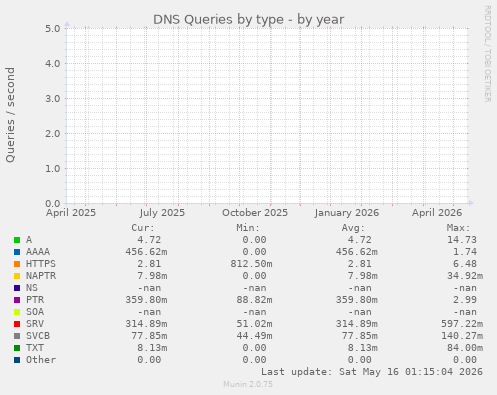Click the 'AAAA' legend label
The width and height of the screenshot is (497, 395).
click(38, 252)
